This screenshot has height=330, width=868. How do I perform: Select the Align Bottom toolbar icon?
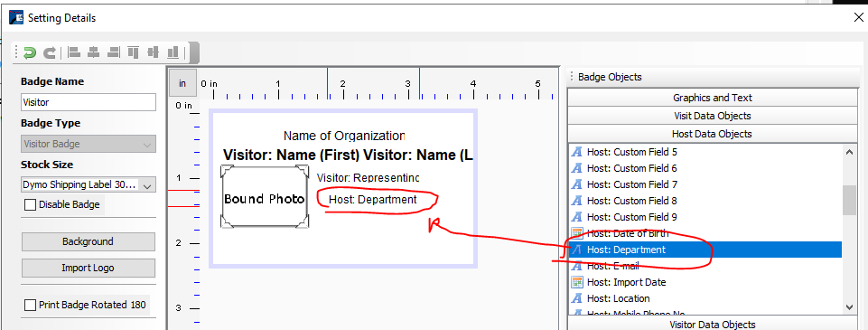(173, 52)
